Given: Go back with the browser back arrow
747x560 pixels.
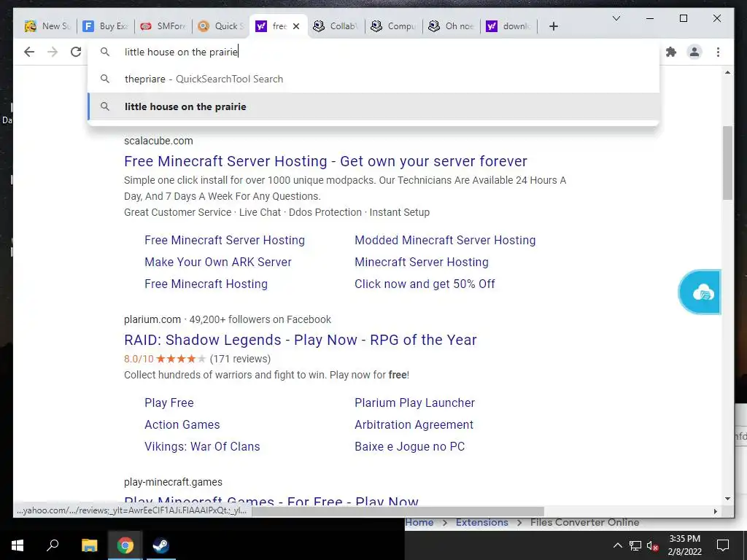Looking at the screenshot, I should [29, 52].
